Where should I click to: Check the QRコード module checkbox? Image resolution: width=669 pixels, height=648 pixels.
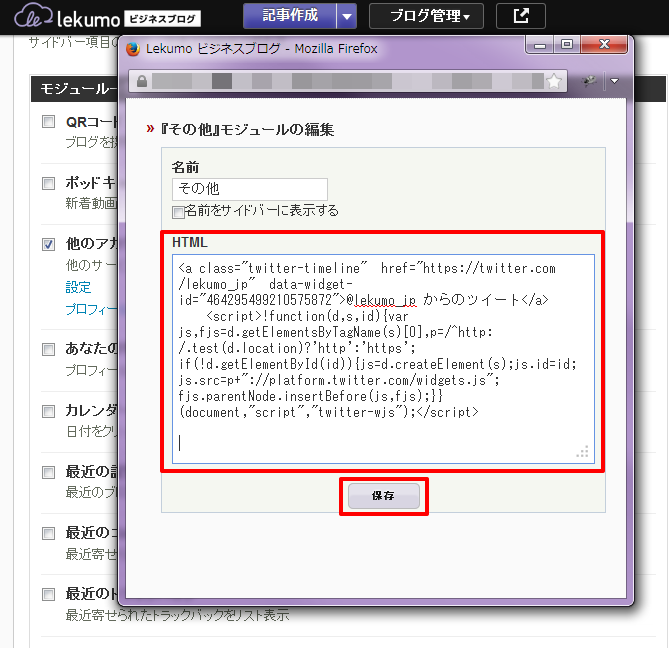pyautogui.click(x=48, y=122)
